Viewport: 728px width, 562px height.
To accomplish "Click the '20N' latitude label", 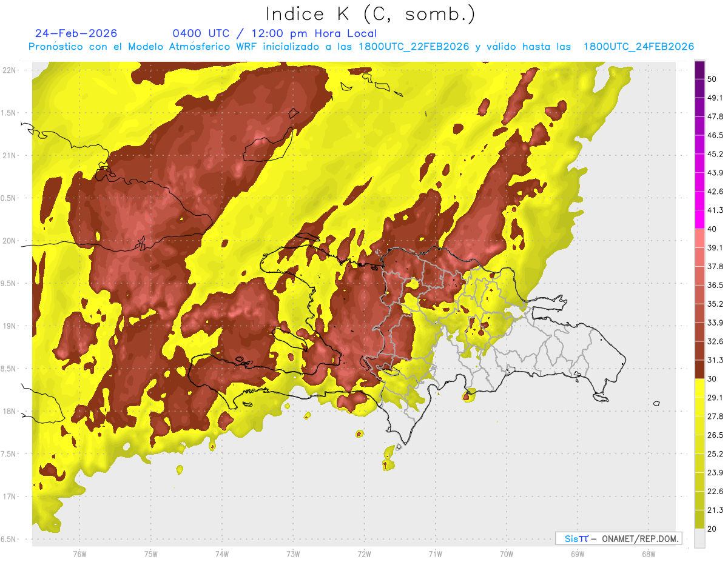I will pos(10,241).
